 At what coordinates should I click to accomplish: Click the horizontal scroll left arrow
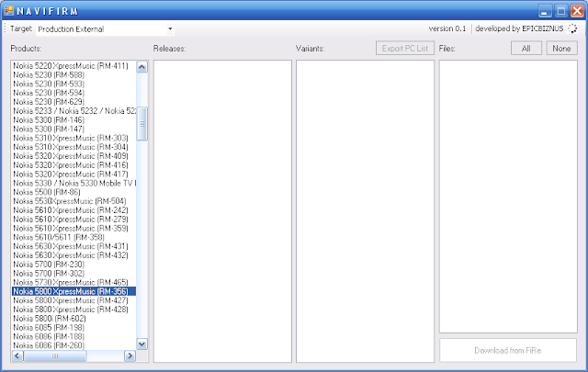(17, 355)
